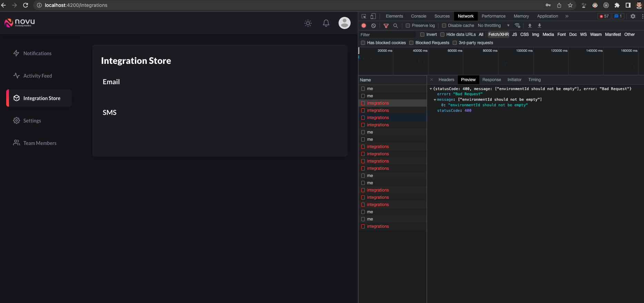
Task: Stop network recording with red circle
Action: point(364,26)
